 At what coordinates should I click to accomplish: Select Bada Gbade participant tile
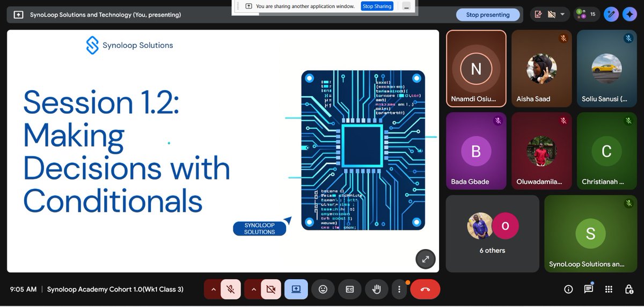(x=476, y=151)
